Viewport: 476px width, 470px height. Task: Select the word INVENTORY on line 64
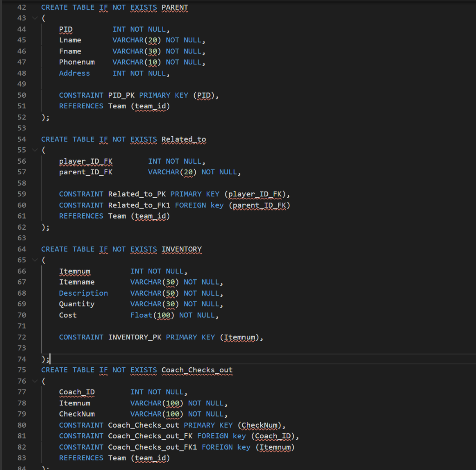point(181,249)
